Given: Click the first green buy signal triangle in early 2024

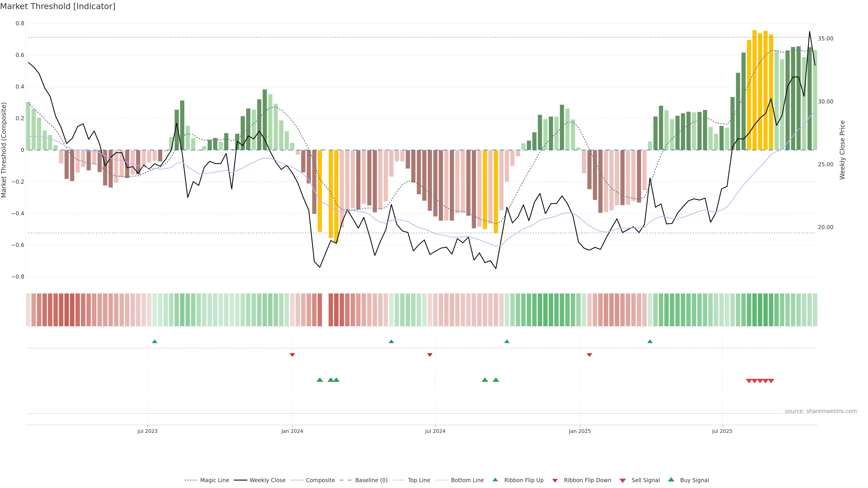Looking at the screenshot, I should [320, 380].
